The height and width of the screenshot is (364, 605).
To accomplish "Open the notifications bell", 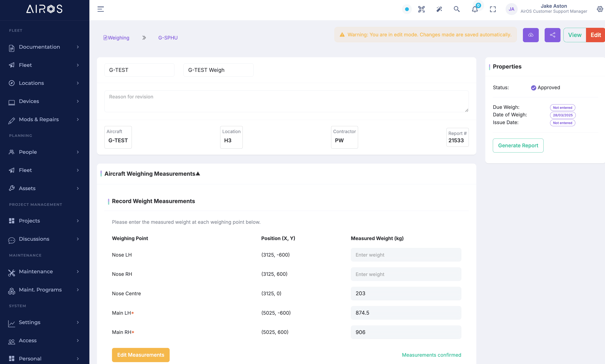I will pos(475,9).
